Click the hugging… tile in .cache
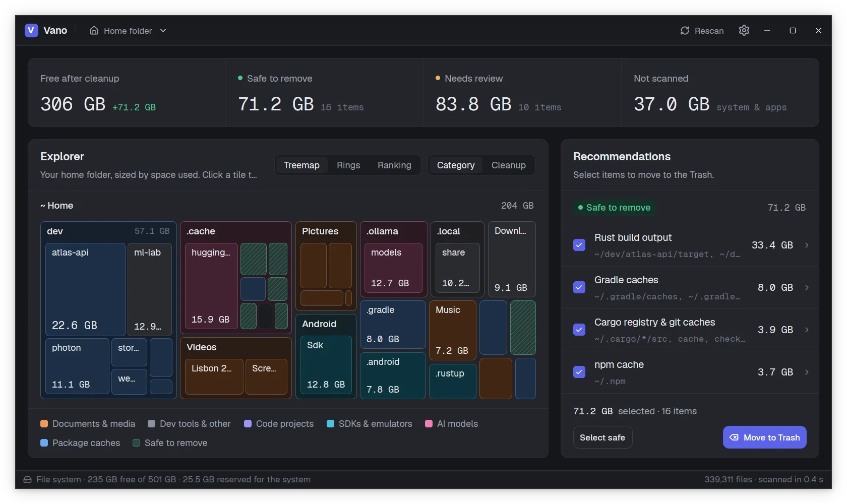 [x=211, y=286]
